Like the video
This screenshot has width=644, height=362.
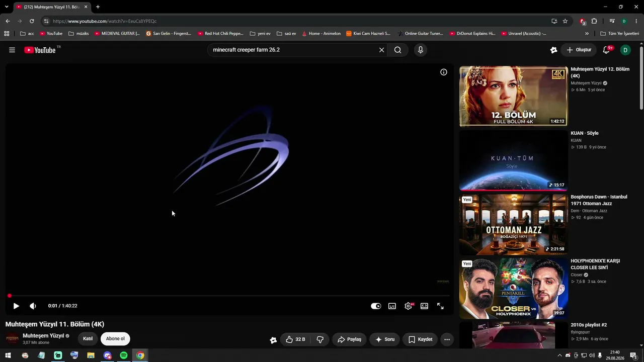point(295,339)
